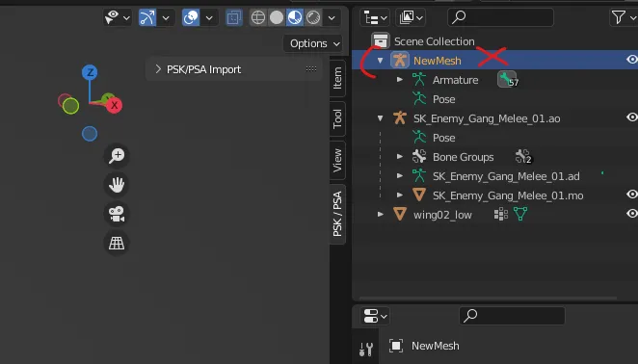
Task: Expand the wing02_low object
Action: coord(380,214)
